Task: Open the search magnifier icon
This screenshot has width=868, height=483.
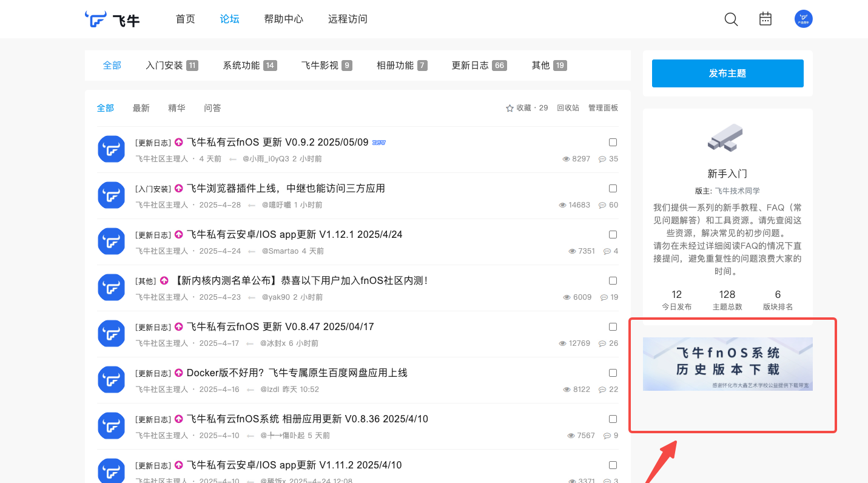Action: [731, 19]
